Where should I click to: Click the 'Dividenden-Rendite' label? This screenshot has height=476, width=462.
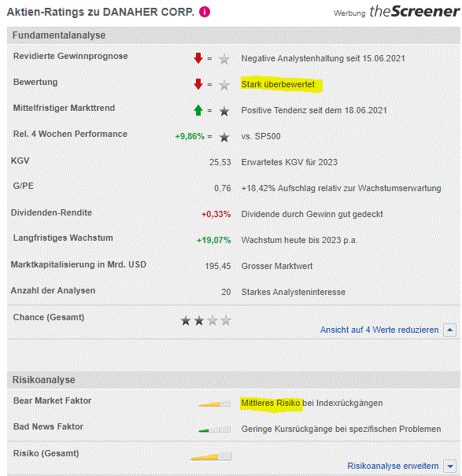51,212
